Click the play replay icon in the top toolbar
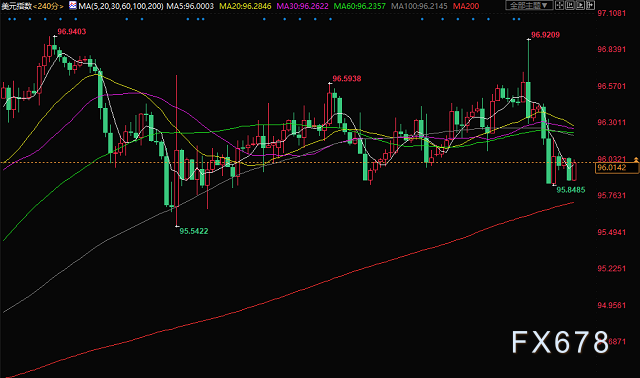Image resolution: width=640 pixels, height=378 pixels. click(580, 5)
